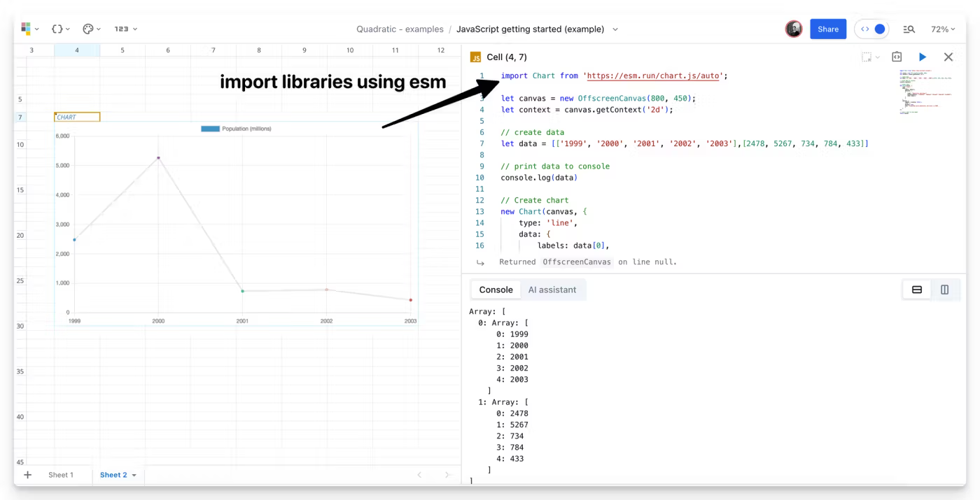Viewport: 980px width, 500px height.
Task: Click the previous sheets left arrow
Action: click(419, 475)
